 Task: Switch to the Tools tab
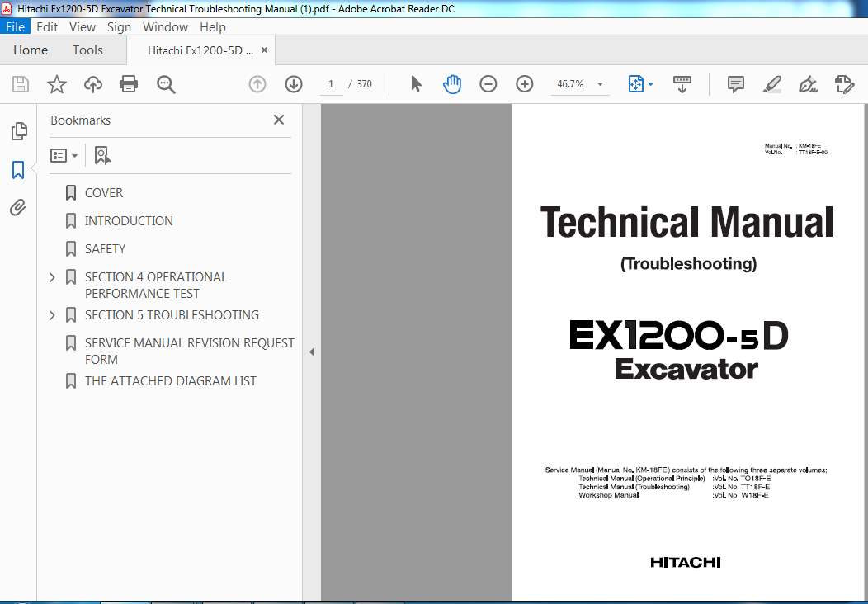pyautogui.click(x=87, y=50)
